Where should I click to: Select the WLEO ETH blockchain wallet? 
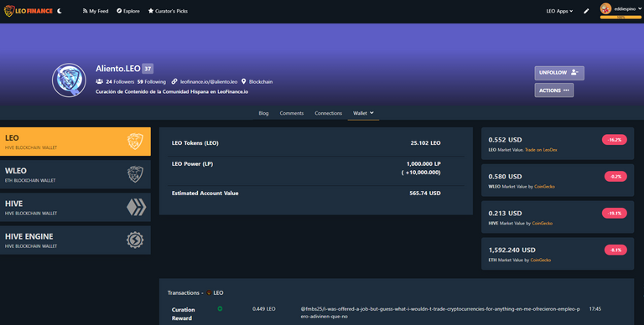(75, 174)
